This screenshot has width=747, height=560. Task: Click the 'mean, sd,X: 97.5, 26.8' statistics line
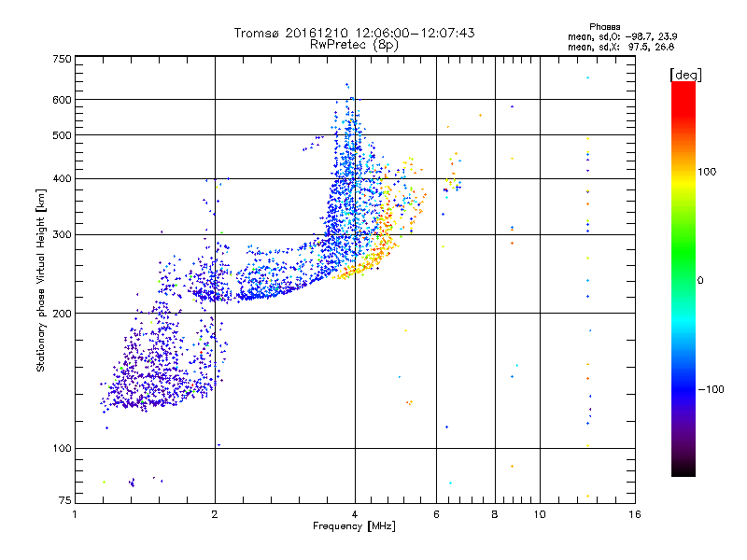click(x=621, y=47)
